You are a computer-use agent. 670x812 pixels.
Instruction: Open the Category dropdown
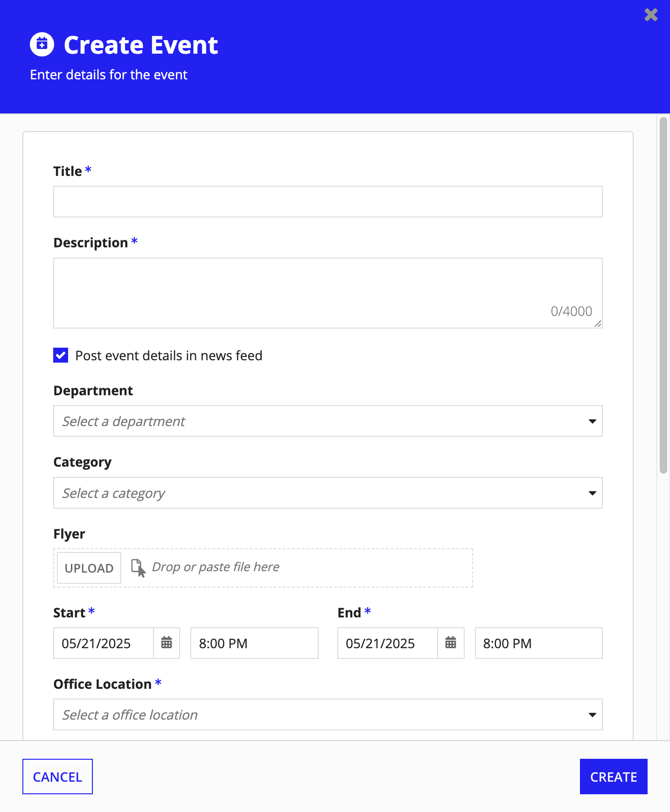[x=328, y=493]
